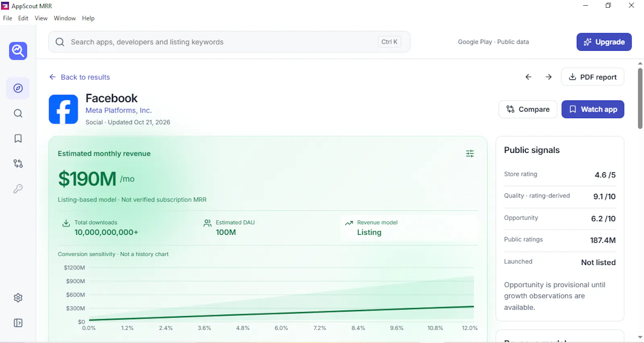
Task: Click the Watch app button
Action: pos(593,109)
